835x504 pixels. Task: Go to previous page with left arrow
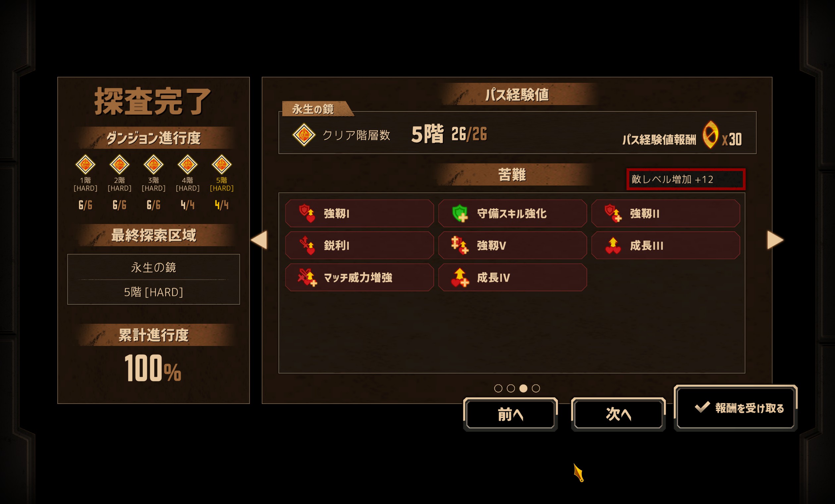click(x=259, y=240)
